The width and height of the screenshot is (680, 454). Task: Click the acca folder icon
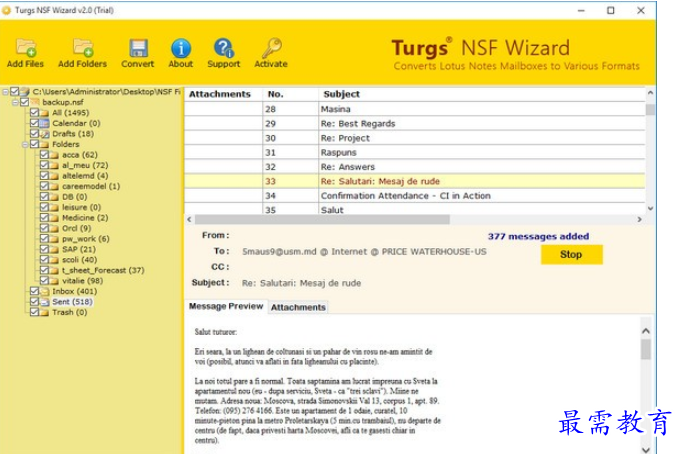click(55, 155)
